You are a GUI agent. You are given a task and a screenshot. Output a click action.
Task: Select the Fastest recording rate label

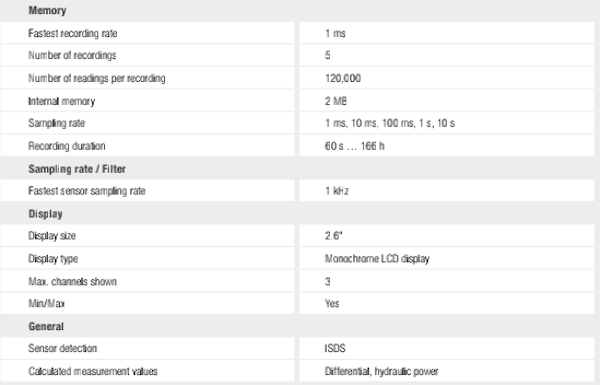coord(73,33)
